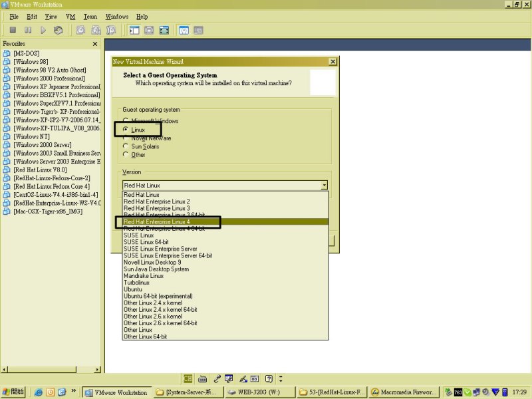Click Favorites scrollbar right arrow

(98, 369)
